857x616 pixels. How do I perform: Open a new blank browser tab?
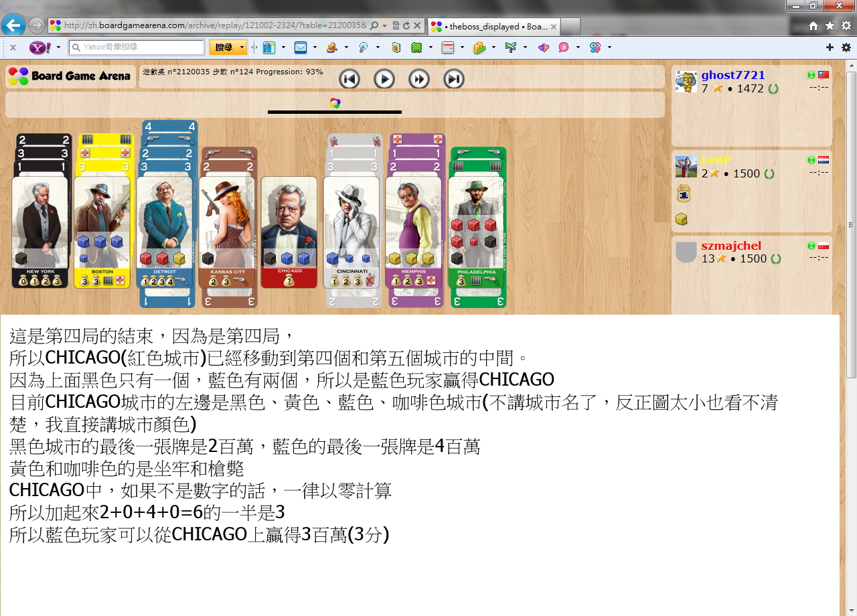[x=570, y=26]
